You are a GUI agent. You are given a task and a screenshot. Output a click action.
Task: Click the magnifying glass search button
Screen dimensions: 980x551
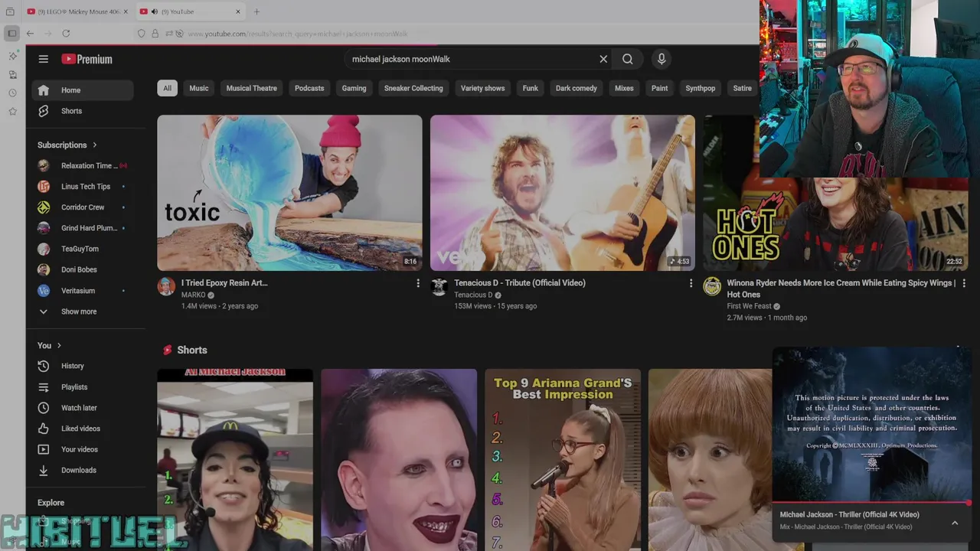point(628,59)
